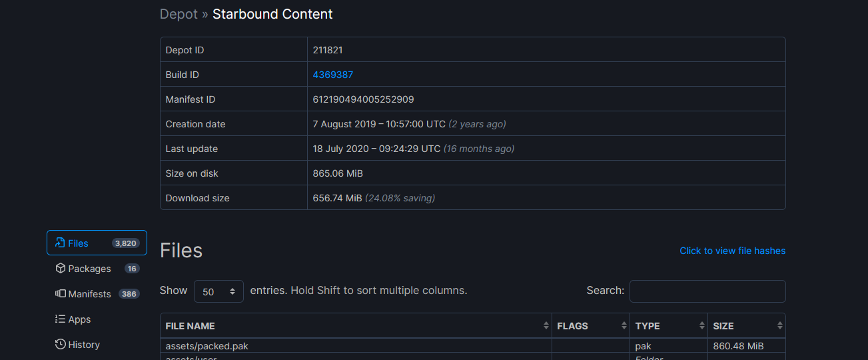Click the Apps list icon
The image size is (868, 360).
coord(60,319)
